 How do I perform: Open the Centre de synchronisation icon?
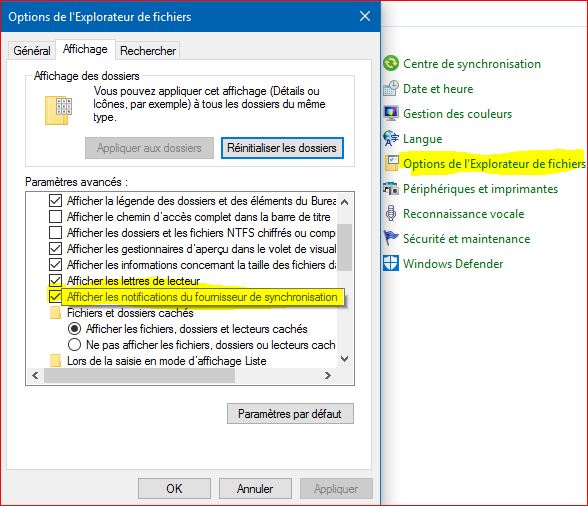(391, 63)
